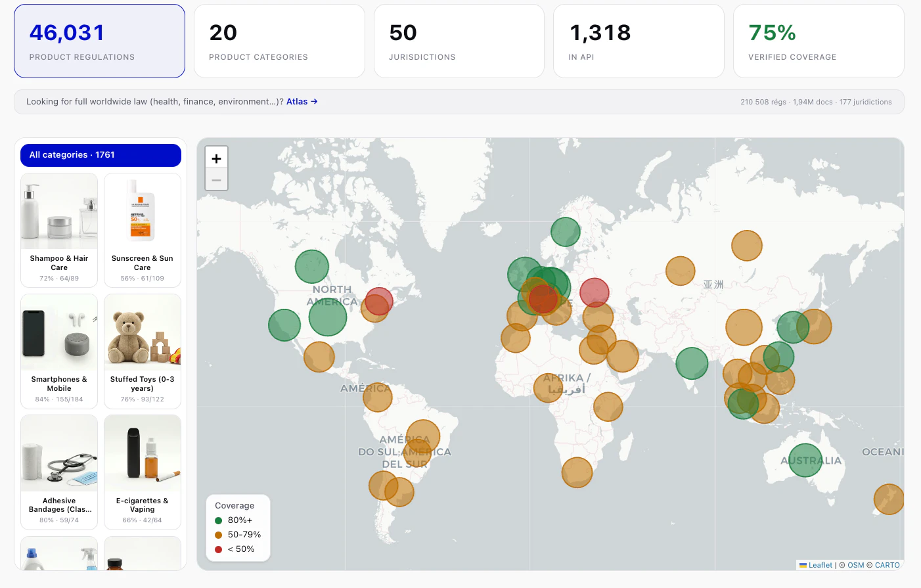The height and width of the screenshot is (588, 921).
Task: Zoom out on the map with minus button
Action: pos(216,180)
